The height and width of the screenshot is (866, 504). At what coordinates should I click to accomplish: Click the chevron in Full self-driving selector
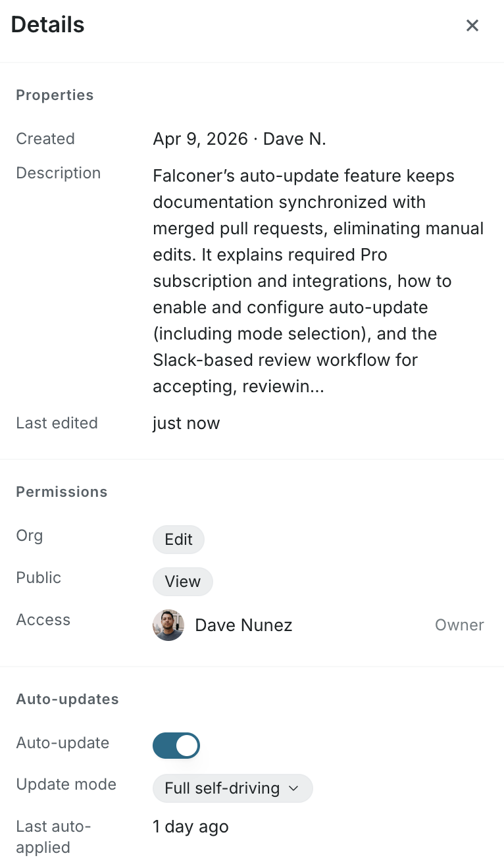pyautogui.click(x=294, y=788)
